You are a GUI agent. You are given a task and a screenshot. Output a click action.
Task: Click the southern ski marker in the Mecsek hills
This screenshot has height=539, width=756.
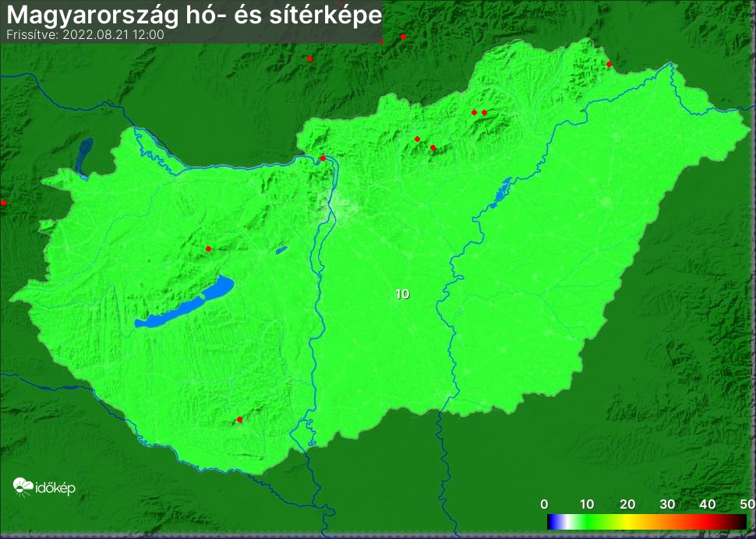coord(239,420)
